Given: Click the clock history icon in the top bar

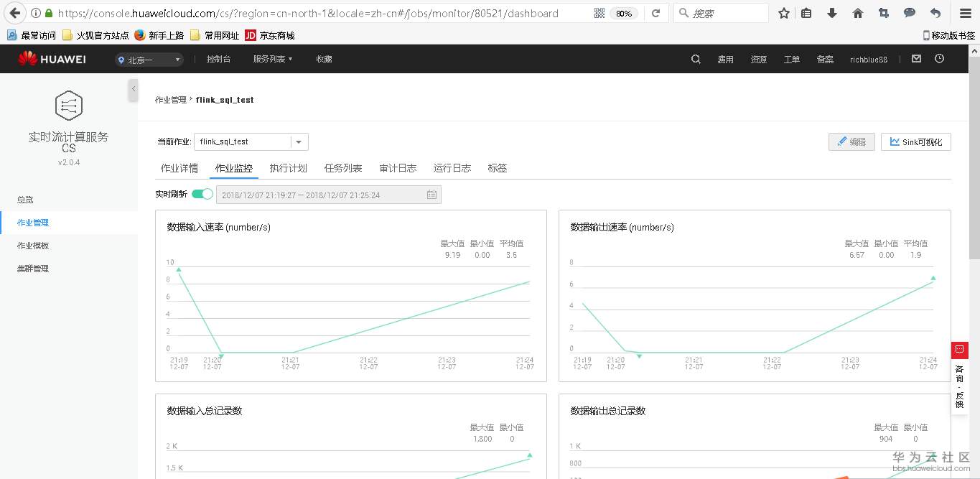Looking at the screenshot, I should point(939,60).
